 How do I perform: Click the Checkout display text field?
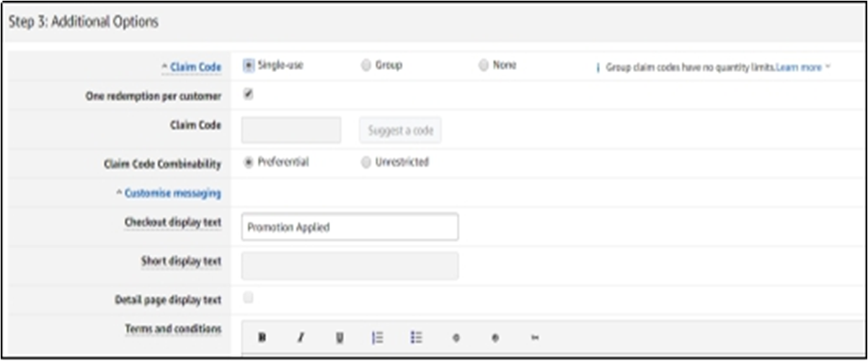pyautogui.click(x=350, y=226)
